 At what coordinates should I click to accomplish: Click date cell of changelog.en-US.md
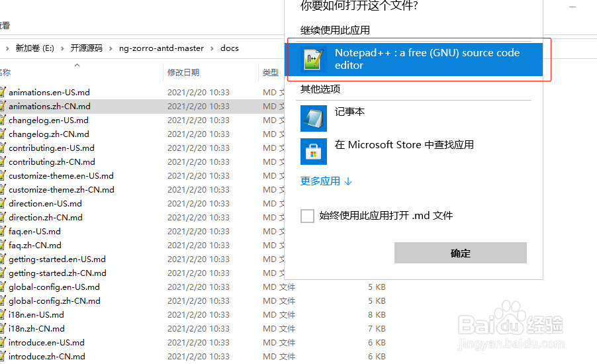[199, 120]
